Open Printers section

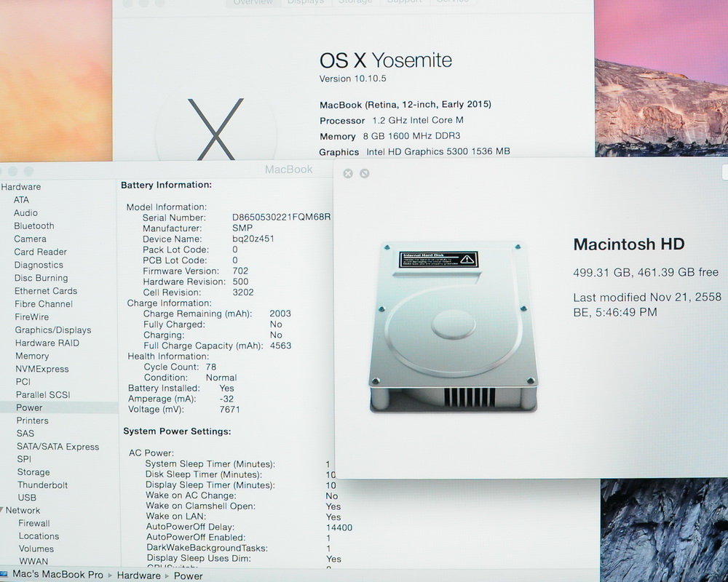[x=33, y=420]
